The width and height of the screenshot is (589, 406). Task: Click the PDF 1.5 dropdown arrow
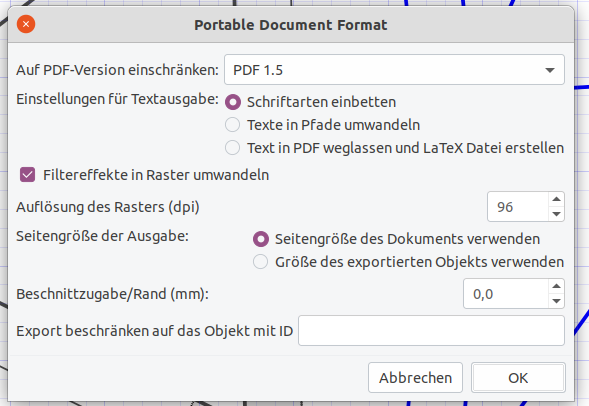pos(550,70)
